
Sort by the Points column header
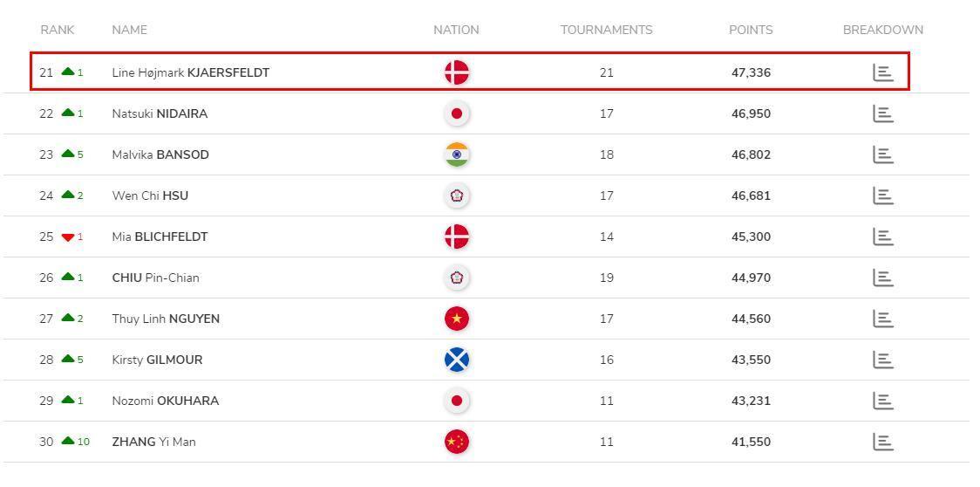(x=751, y=30)
